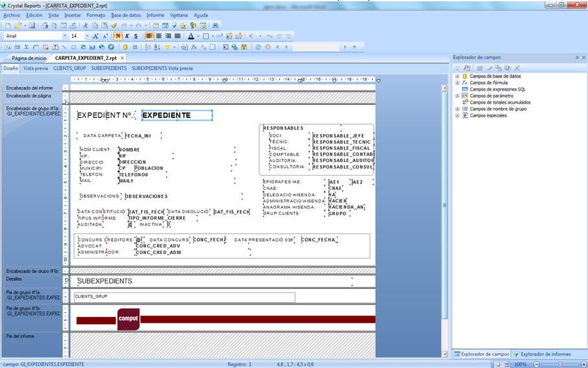Open the Record Sort Expert icon
The image size is (588, 368).
click(157, 47)
